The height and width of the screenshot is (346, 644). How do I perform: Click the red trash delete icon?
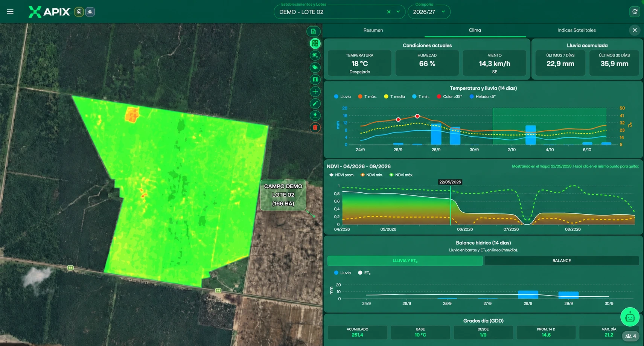(x=315, y=127)
